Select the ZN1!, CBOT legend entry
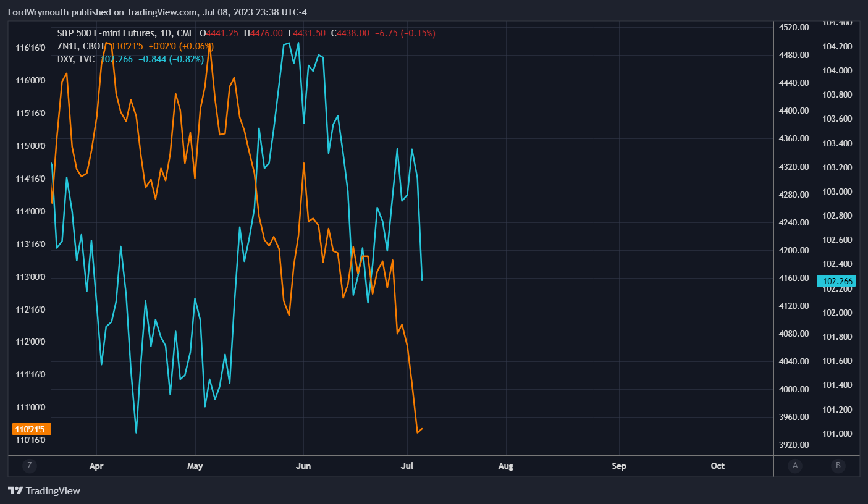 point(82,46)
